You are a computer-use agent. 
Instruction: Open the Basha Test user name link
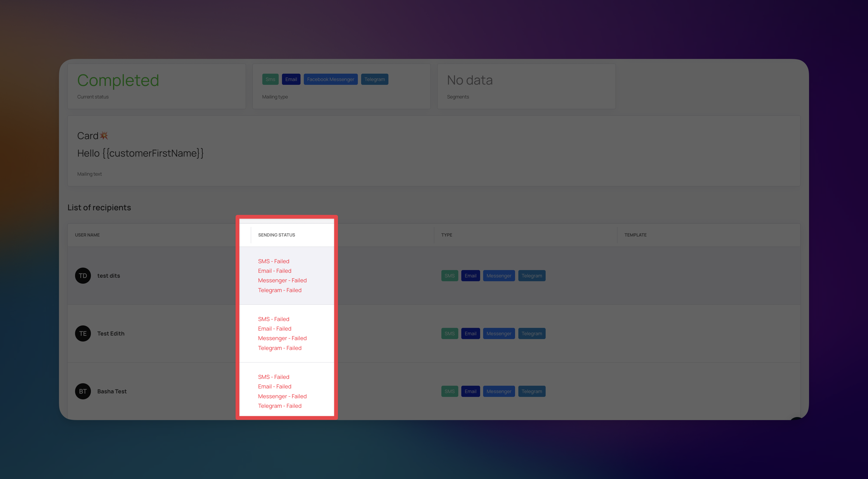click(x=112, y=391)
